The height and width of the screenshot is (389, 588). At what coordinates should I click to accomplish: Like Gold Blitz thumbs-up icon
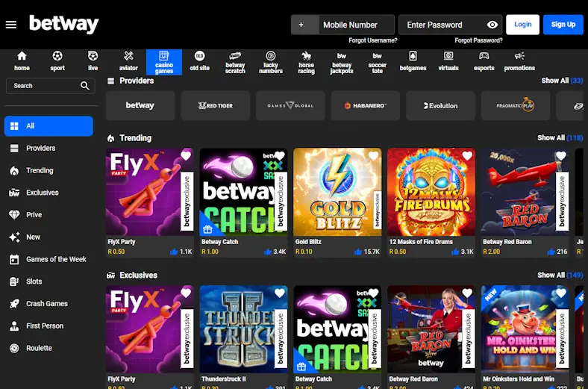(x=358, y=252)
